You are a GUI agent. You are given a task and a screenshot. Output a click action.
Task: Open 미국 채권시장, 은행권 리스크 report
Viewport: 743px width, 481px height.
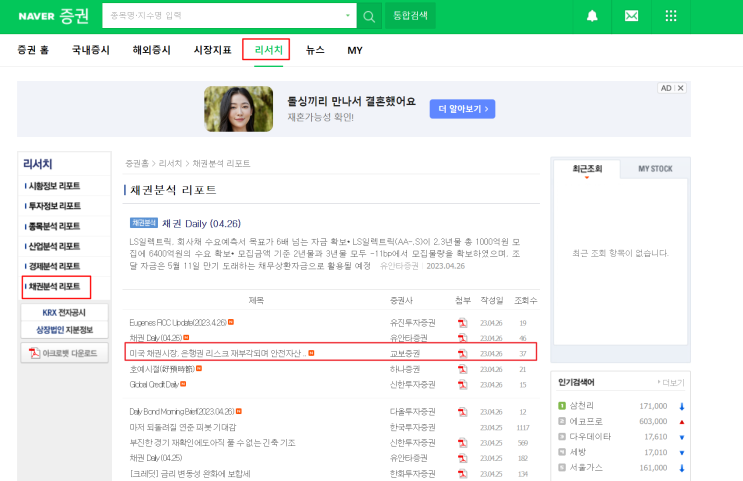coord(218,354)
